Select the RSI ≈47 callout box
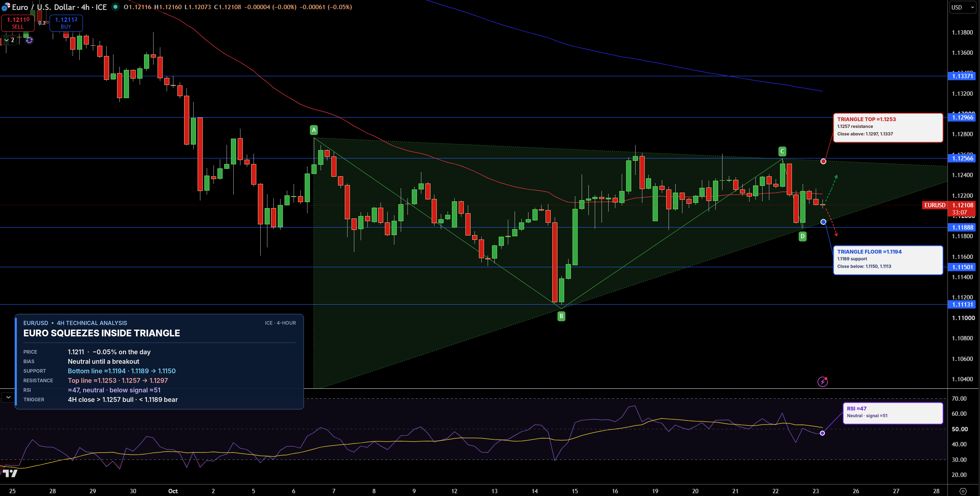The height and width of the screenshot is (496, 980). point(893,413)
